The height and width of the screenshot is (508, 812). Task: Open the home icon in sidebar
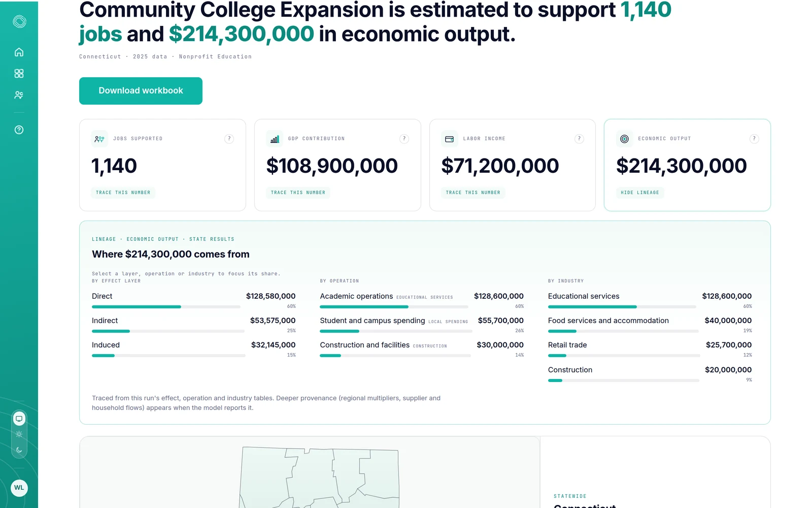coord(19,52)
